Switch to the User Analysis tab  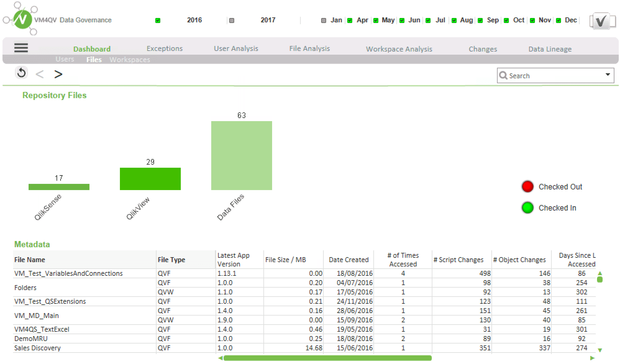(x=236, y=48)
